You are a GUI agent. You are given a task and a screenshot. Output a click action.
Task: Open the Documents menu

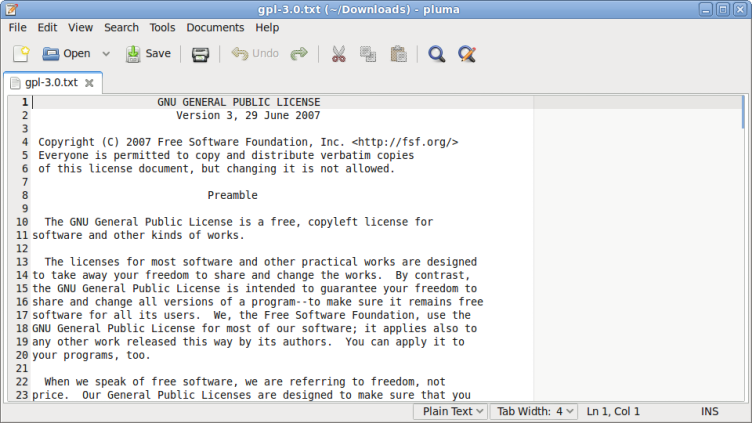pos(215,28)
